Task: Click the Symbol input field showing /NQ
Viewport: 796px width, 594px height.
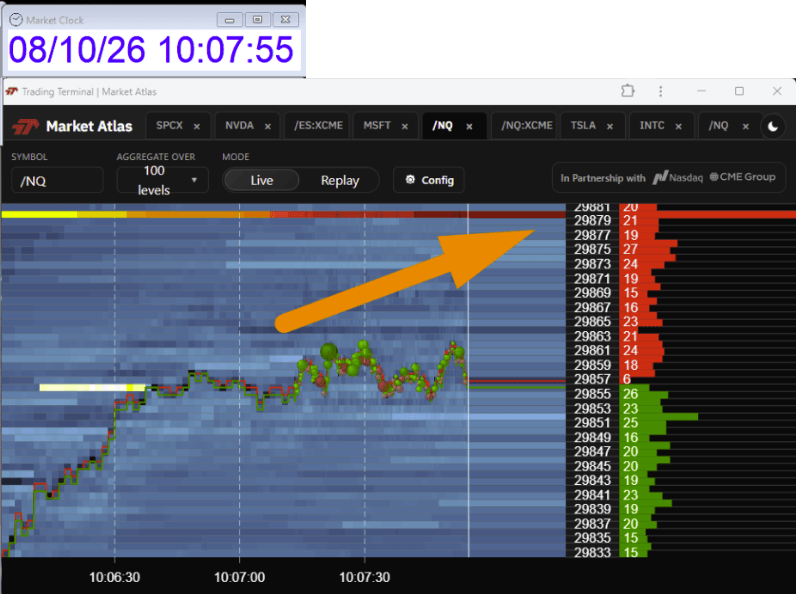Action: tap(57, 181)
